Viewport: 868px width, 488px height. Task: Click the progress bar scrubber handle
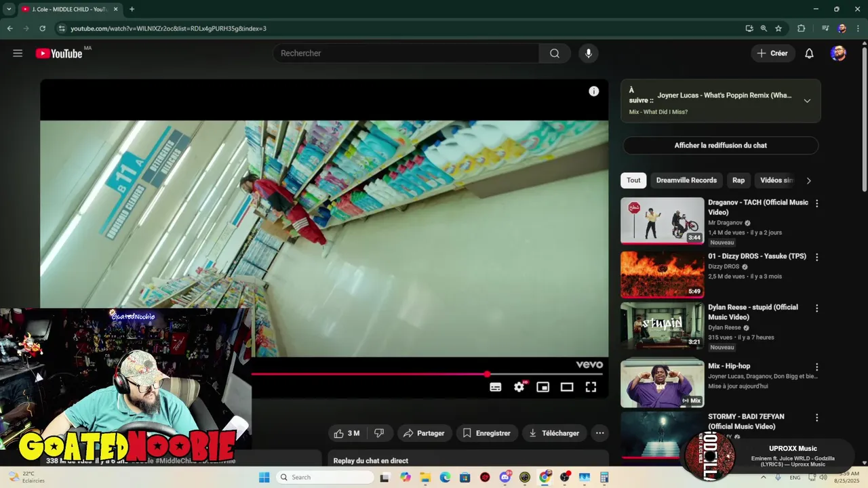click(x=487, y=374)
